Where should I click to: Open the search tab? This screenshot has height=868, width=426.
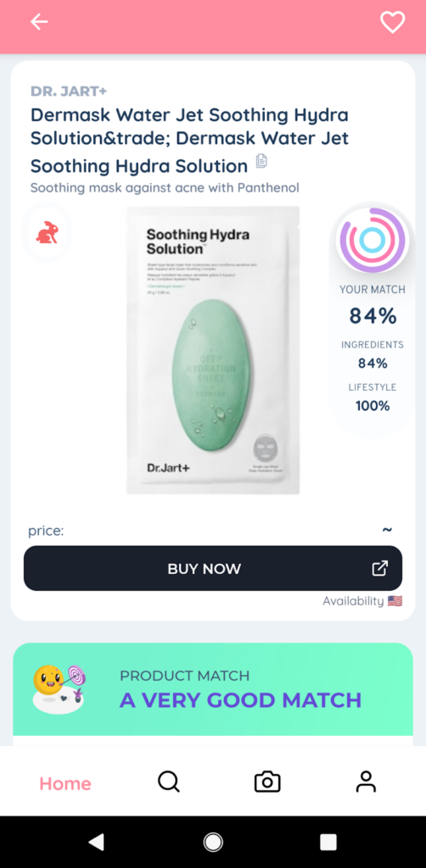point(168,782)
